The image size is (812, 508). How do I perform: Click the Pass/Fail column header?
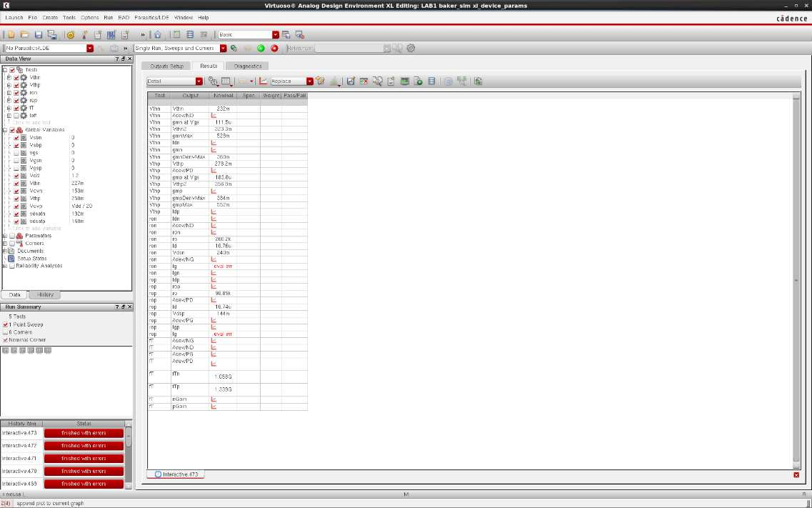pyautogui.click(x=295, y=96)
